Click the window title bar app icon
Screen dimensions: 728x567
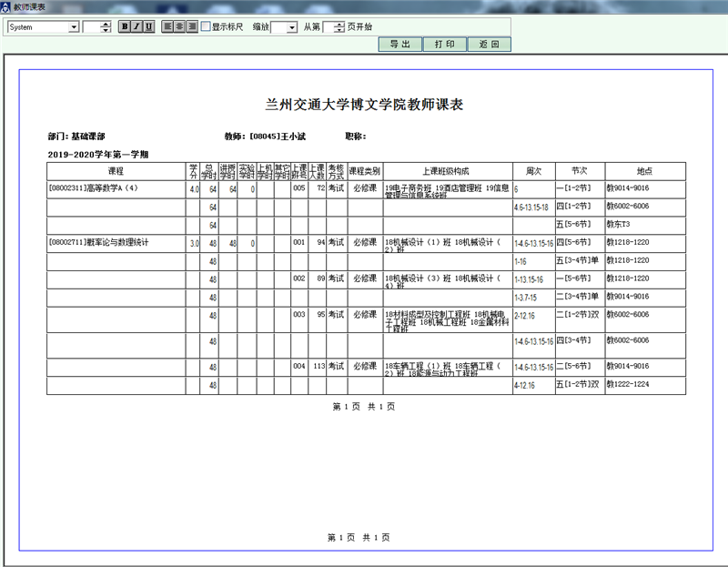click(x=6, y=6)
